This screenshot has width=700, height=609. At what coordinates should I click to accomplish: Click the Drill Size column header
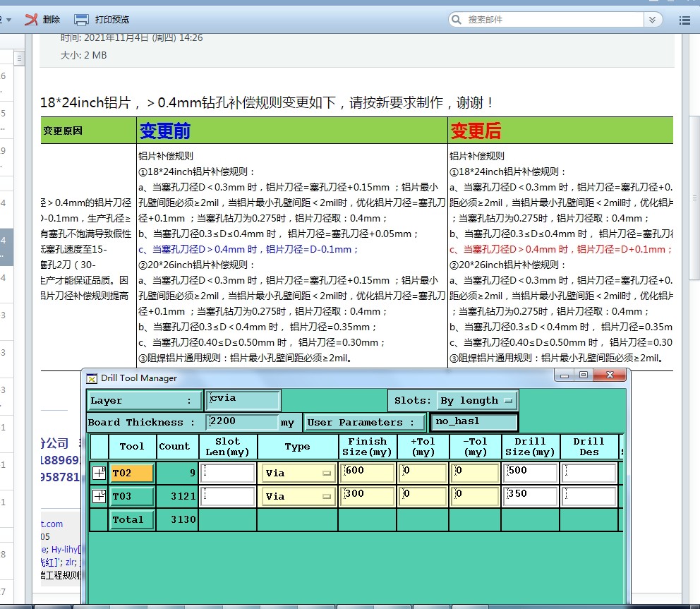tap(530, 447)
